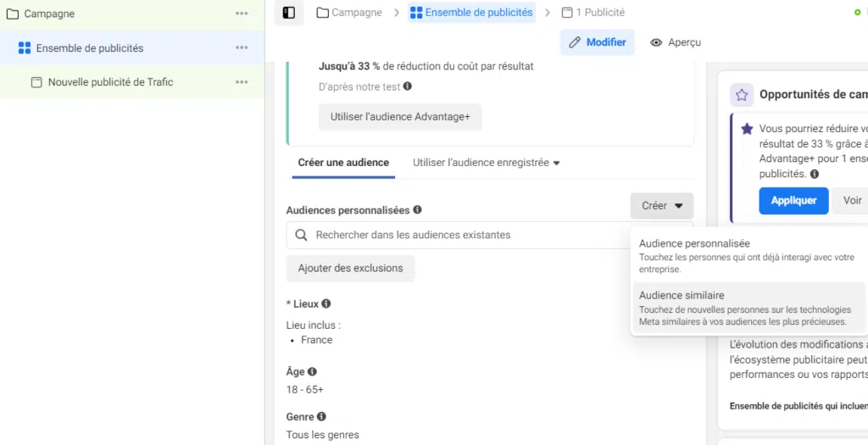Click Tous les genres value
868x445 pixels.
[322, 435]
